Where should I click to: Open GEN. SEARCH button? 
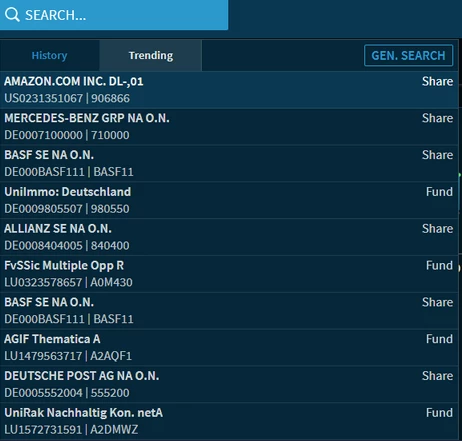pos(408,55)
